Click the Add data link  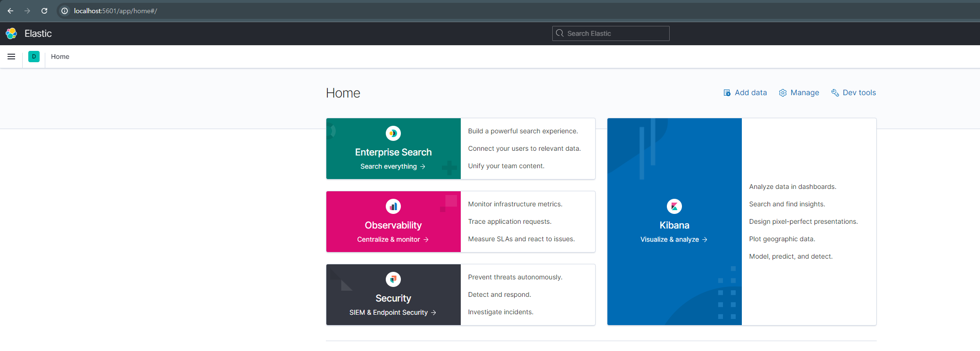point(745,93)
